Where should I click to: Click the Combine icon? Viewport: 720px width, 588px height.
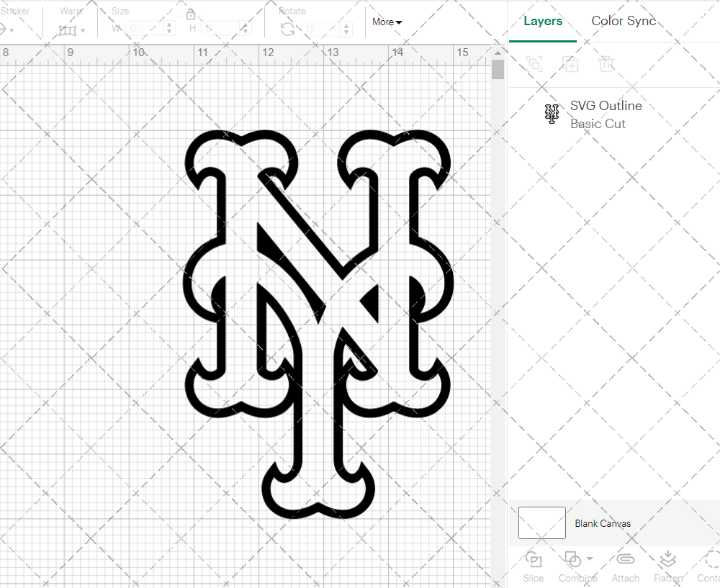pos(572,560)
